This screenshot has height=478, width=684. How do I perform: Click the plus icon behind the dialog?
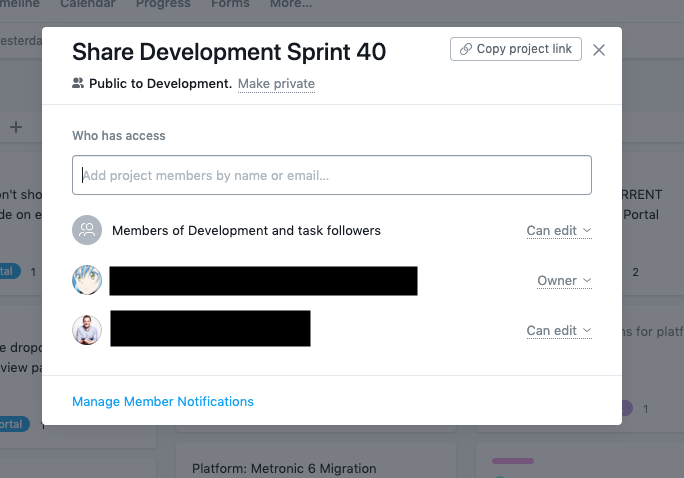tap(16, 127)
